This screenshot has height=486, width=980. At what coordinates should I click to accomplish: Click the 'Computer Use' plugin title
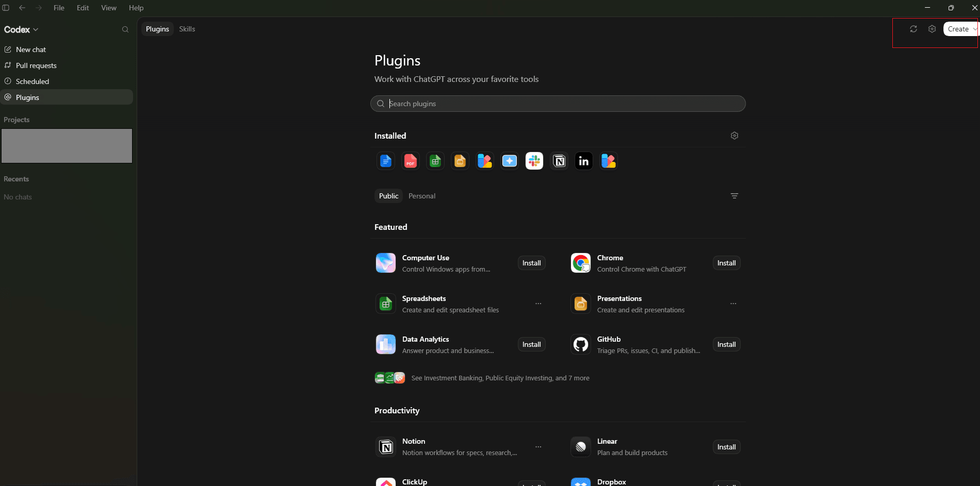pyautogui.click(x=426, y=258)
